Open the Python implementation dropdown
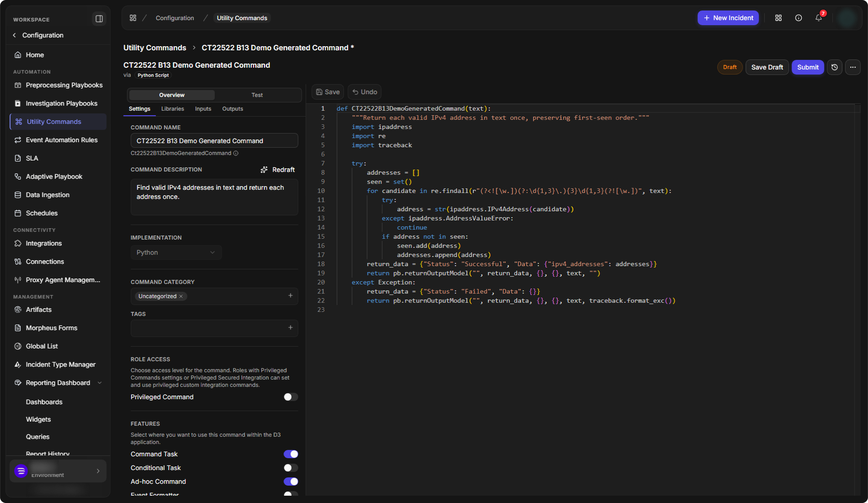The width and height of the screenshot is (868, 503). [176, 252]
